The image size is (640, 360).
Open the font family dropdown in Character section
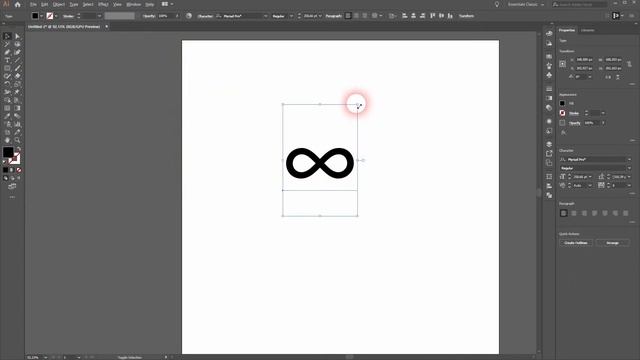(629, 160)
